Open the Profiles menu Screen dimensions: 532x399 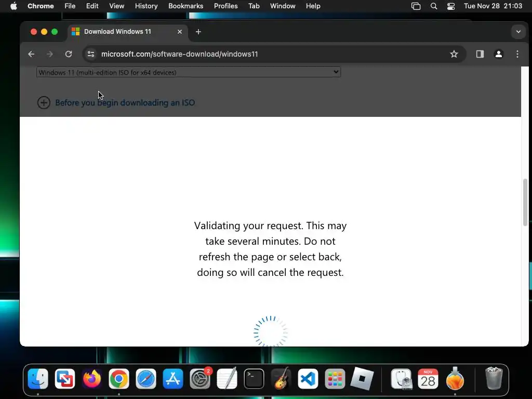point(225,6)
